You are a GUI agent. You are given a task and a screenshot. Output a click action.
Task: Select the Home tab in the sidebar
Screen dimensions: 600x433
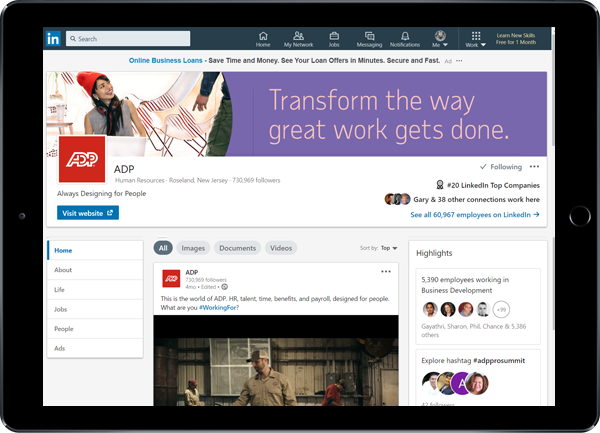95,251
